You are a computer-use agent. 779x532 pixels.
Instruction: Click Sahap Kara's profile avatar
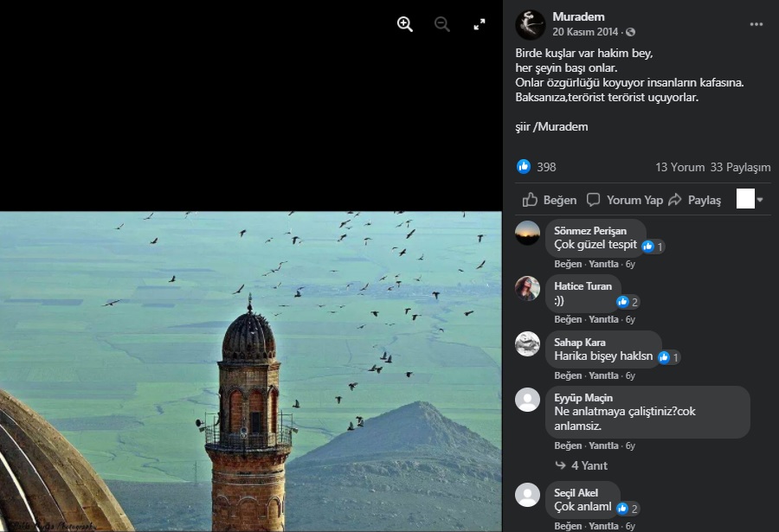[528, 344]
